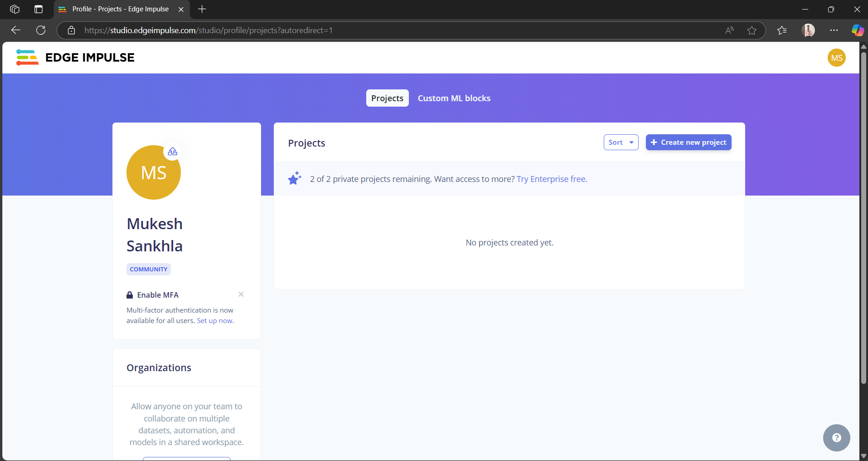
Task: Click the MFA lock icon
Action: point(130,295)
